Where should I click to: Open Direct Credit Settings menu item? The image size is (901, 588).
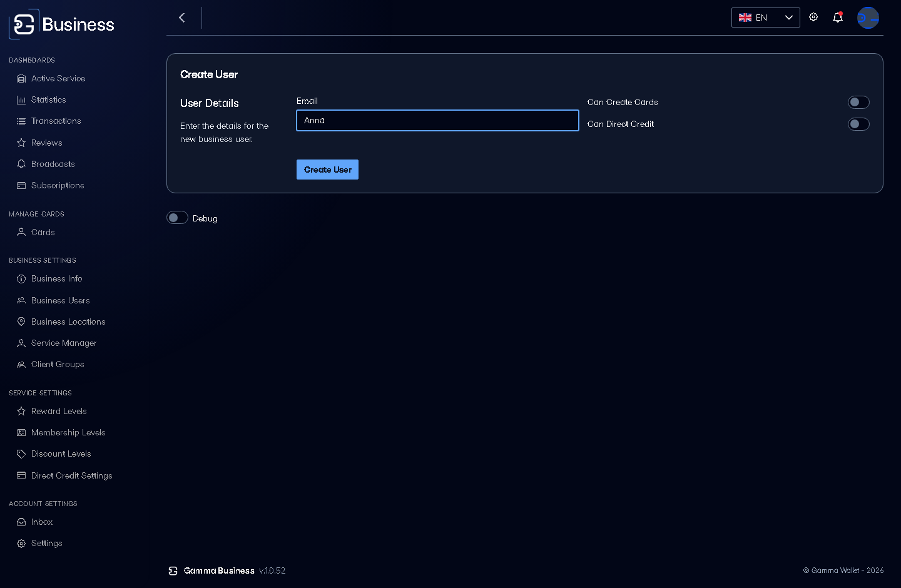click(x=72, y=476)
